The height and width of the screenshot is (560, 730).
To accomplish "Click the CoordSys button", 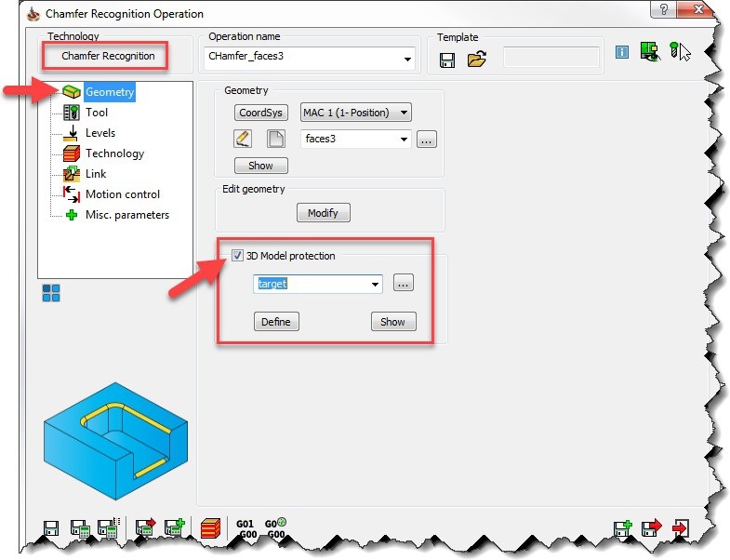I will coord(260,113).
